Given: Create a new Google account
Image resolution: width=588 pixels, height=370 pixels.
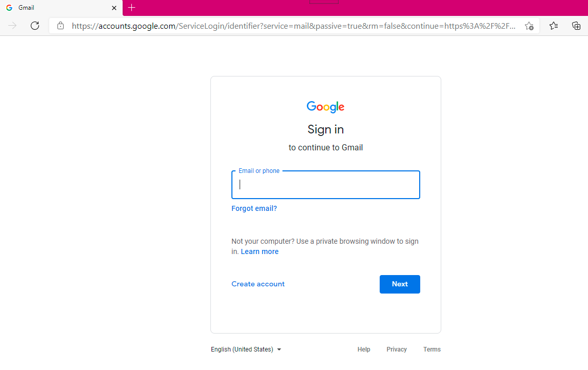Looking at the screenshot, I should click(258, 284).
